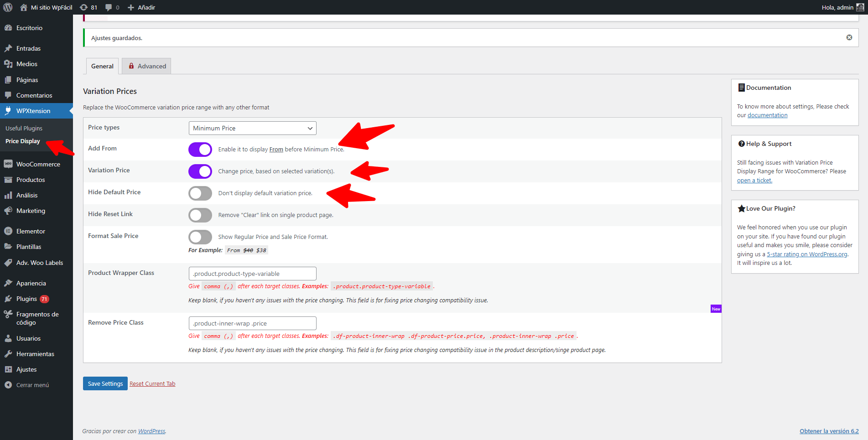This screenshot has width=868, height=440.
Task: Click the Apariencia brush icon
Action: click(x=8, y=283)
